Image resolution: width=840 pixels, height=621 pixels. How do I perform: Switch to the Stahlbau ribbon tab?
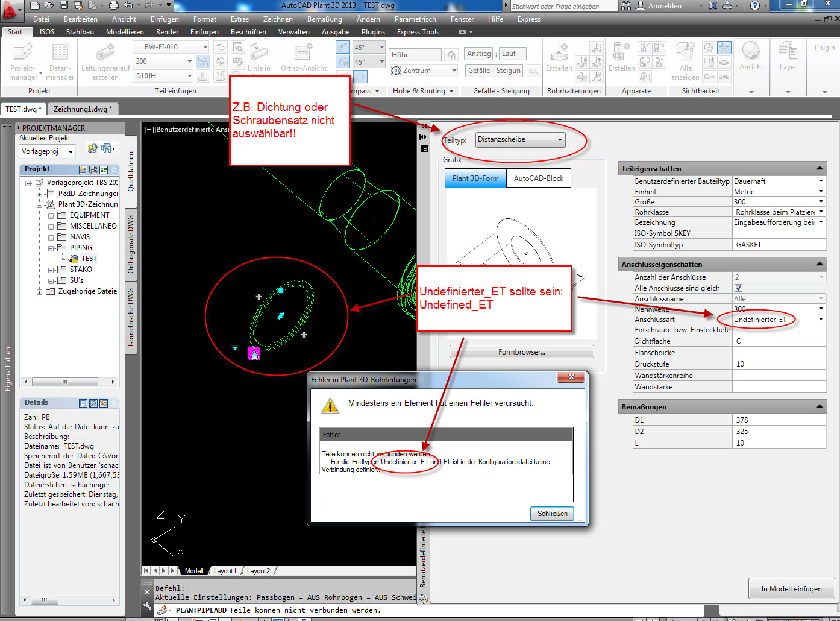pyautogui.click(x=80, y=32)
